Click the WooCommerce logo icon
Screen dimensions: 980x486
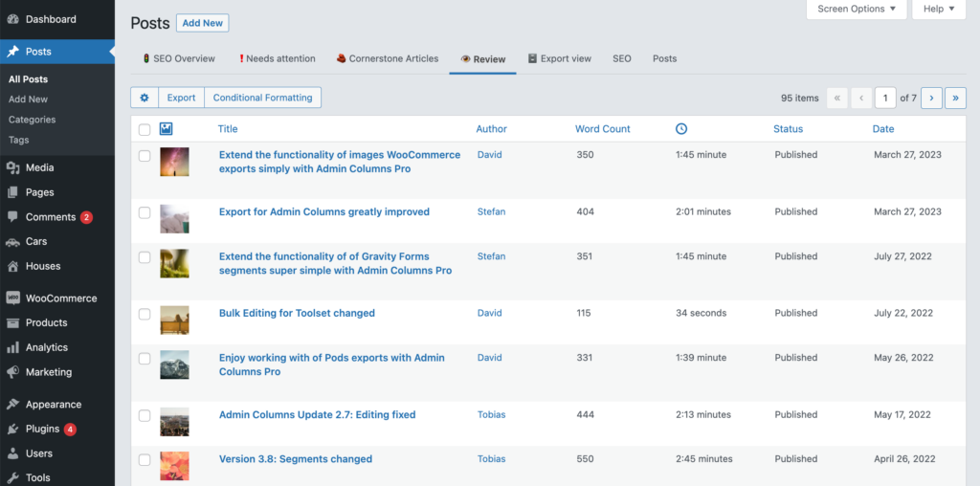[12, 298]
